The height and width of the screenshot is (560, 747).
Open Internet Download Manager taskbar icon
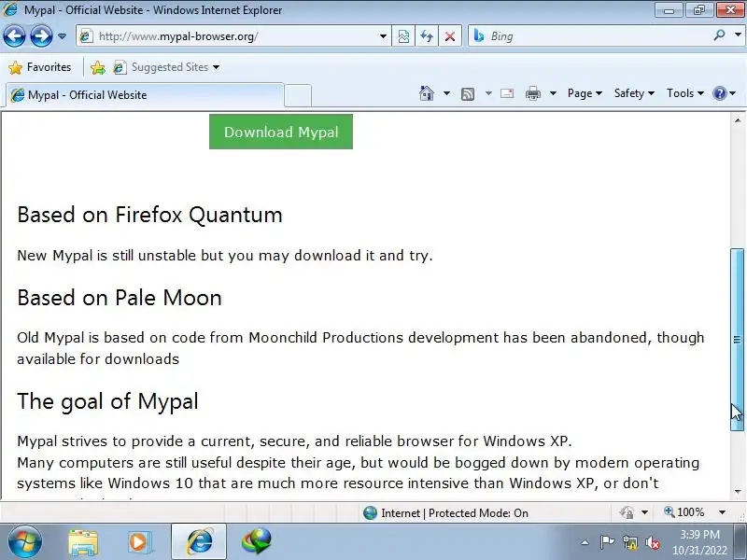click(256, 542)
